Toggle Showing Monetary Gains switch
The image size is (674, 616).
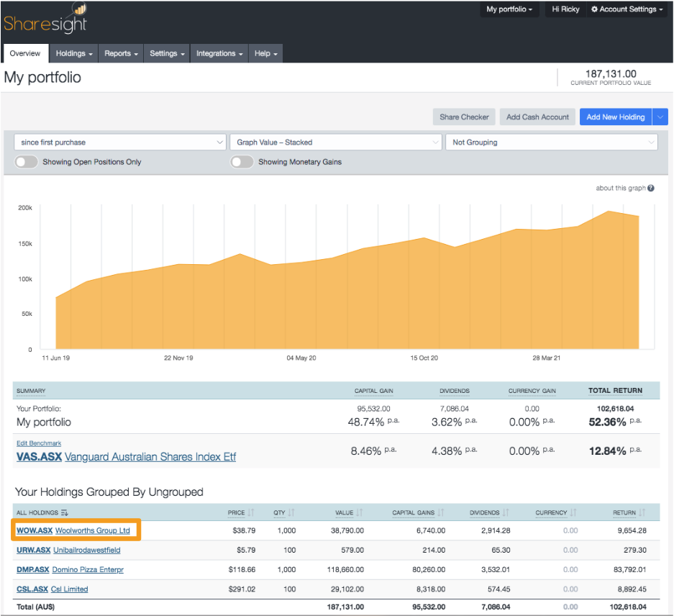242,162
